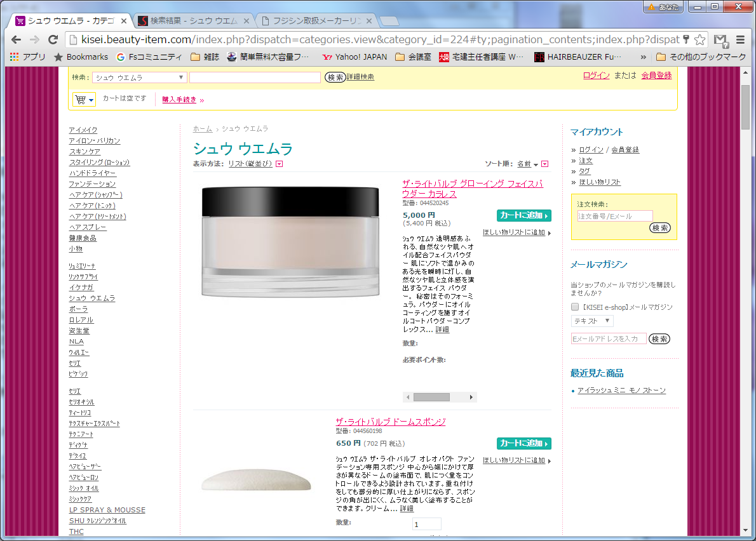Reload the page with the refresh icon
This screenshot has width=756, height=541.
tap(53, 39)
